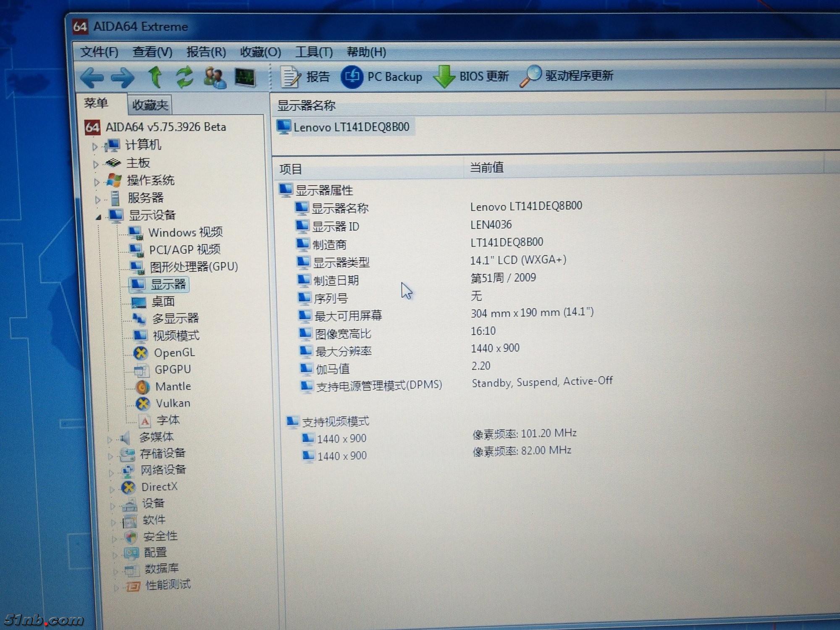This screenshot has height=630, width=840.
Task: Expand the DirectX tree node
Action: pyautogui.click(x=112, y=490)
